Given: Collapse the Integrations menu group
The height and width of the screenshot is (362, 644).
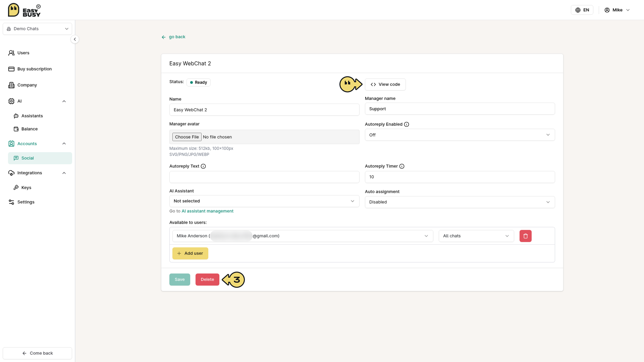Looking at the screenshot, I should (x=64, y=173).
